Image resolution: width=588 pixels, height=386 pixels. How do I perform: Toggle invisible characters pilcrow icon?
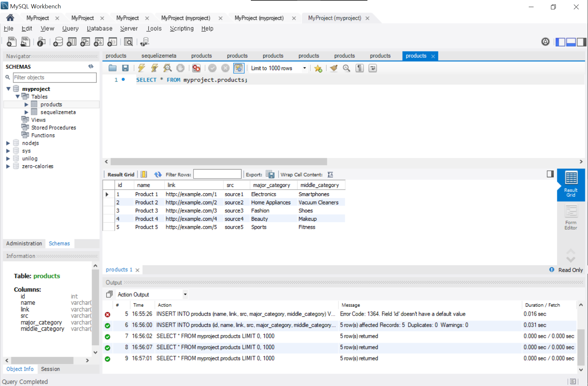[x=359, y=68]
